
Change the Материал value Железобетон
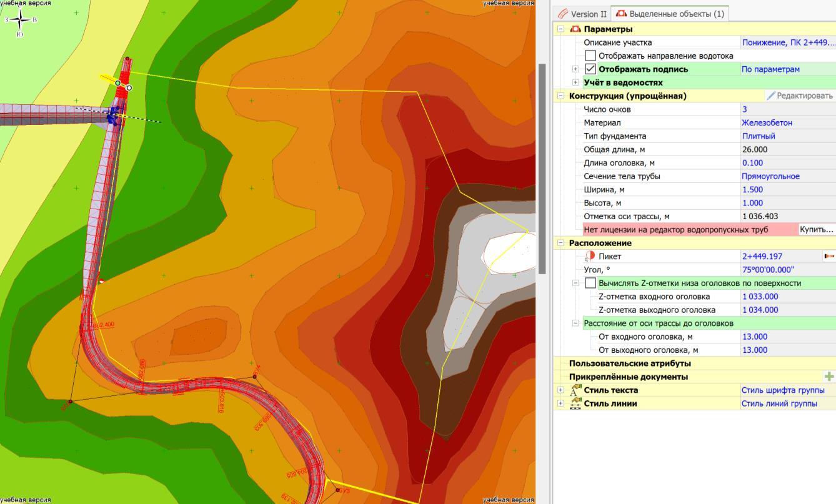point(788,122)
